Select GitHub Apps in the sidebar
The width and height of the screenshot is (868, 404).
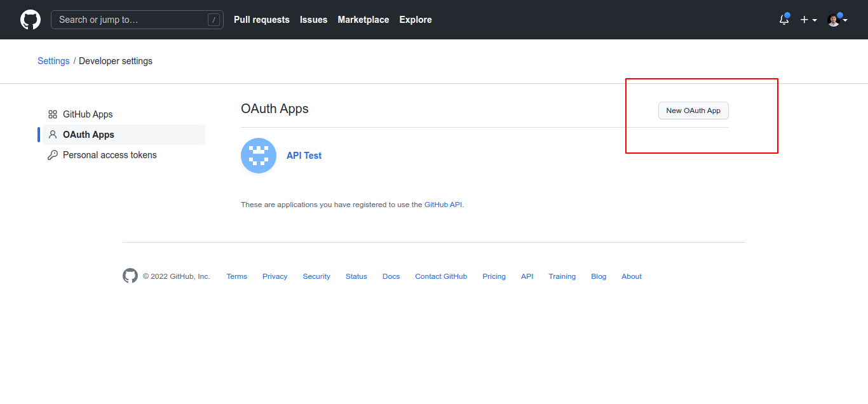(x=88, y=114)
